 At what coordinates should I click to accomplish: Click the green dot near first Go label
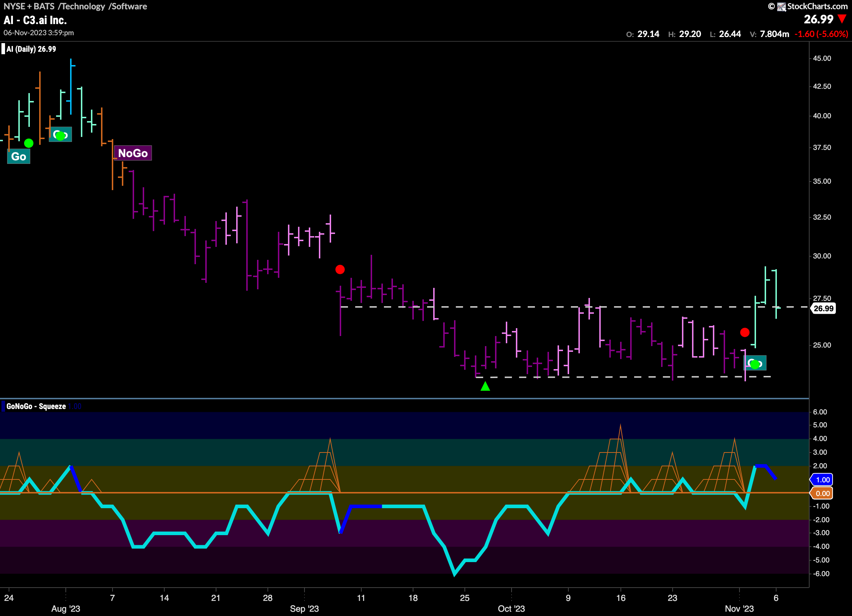[x=28, y=143]
